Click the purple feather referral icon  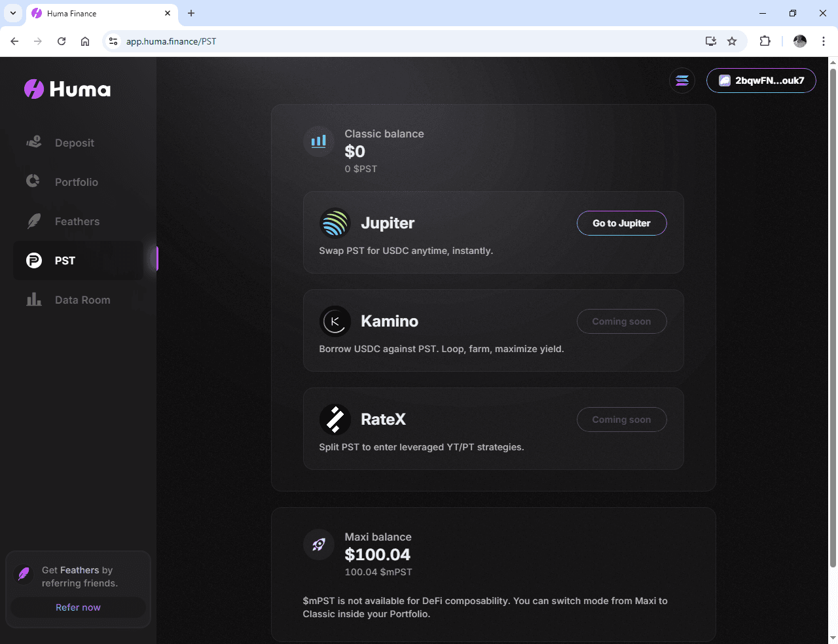coord(24,574)
